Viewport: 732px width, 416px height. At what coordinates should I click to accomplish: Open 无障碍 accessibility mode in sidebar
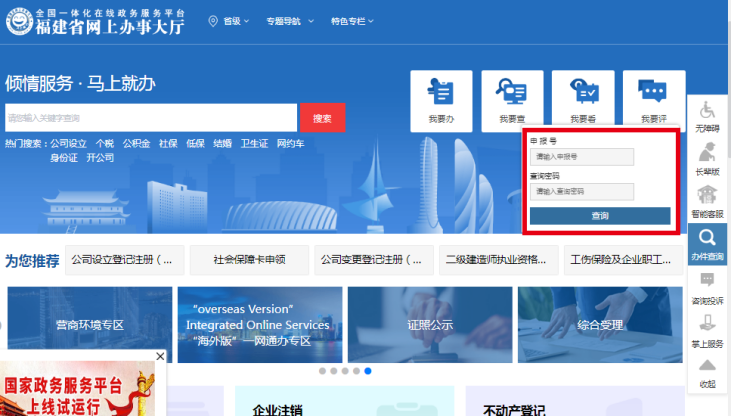click(x=707, y=116)
